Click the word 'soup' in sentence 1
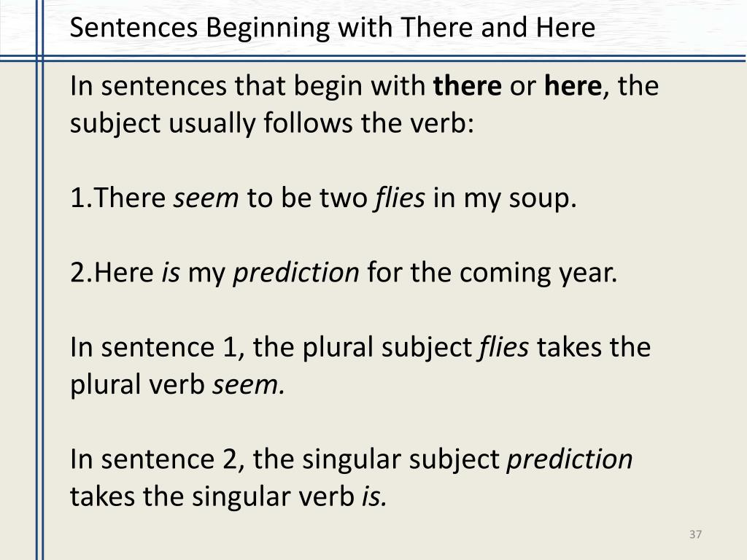747x560 pixels. 539,199
